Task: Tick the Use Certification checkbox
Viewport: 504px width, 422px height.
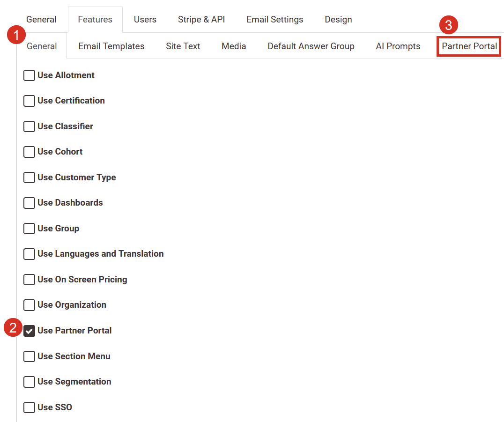Action: point(30,101)
